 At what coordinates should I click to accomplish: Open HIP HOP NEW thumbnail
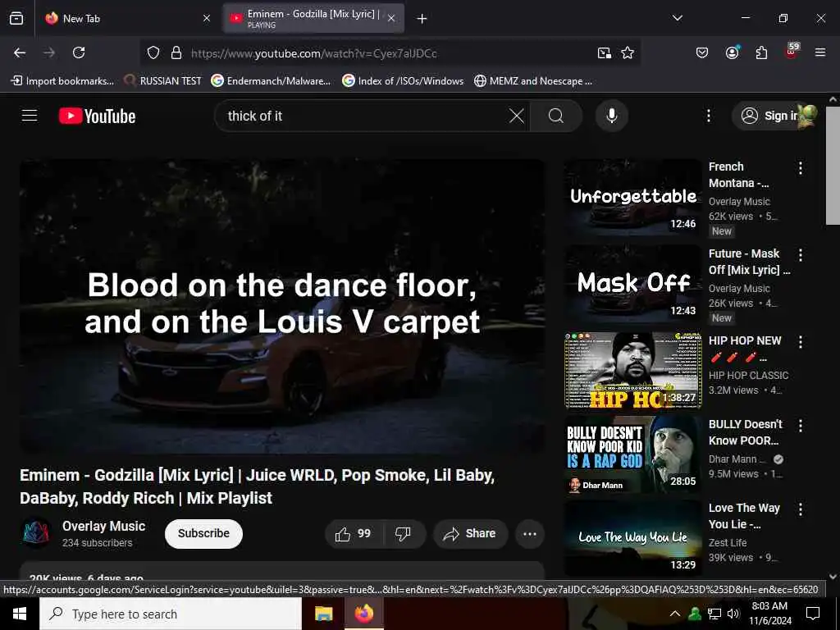pos(632,371)
